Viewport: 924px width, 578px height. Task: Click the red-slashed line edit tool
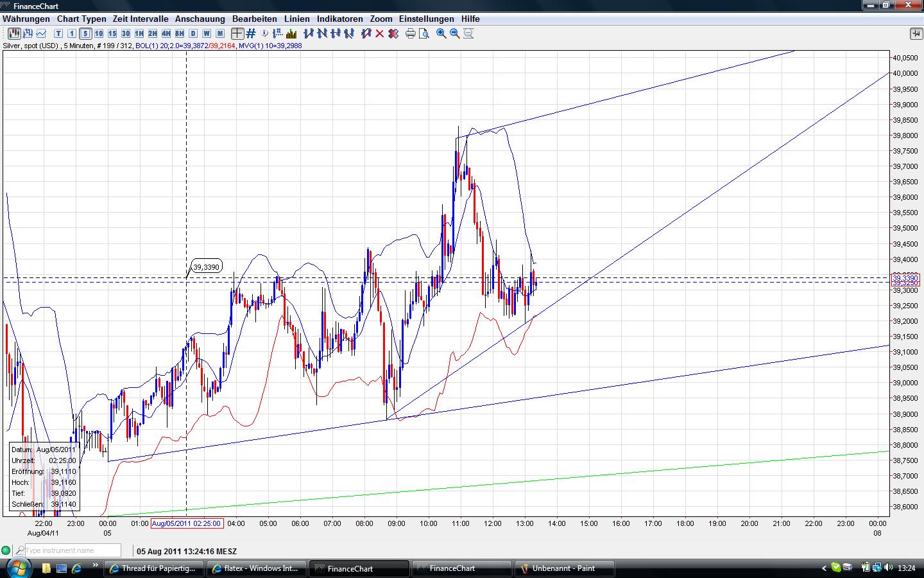click(x=366, y=33)
